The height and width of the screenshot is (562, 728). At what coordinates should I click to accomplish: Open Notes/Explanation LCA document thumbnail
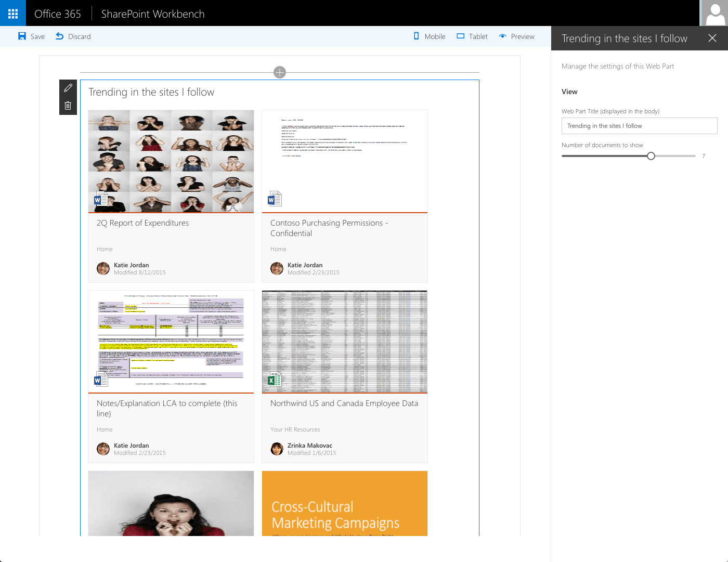[171, 342]
